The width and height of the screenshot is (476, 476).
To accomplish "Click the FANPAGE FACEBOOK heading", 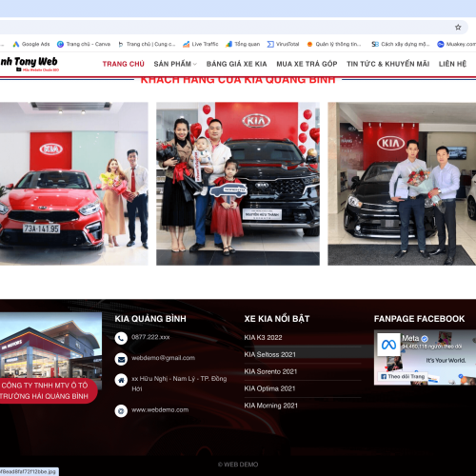I will coord(419,319).
